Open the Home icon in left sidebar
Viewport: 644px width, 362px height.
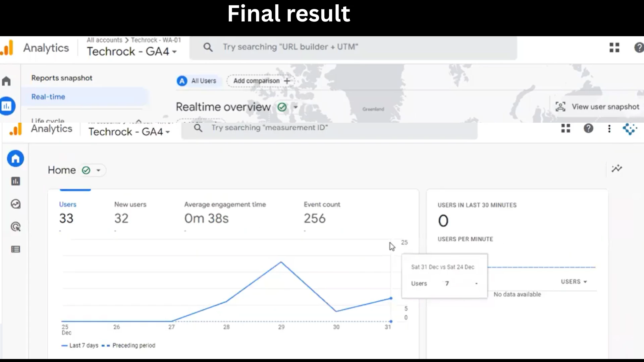coord(15,159)
